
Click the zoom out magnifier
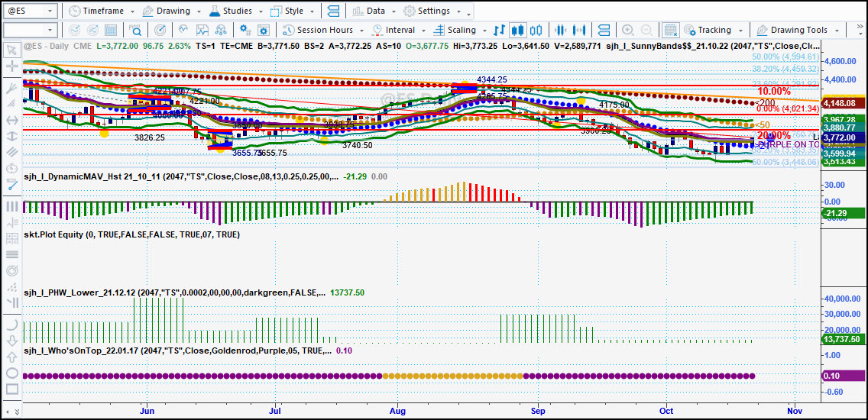pos(646,30)
